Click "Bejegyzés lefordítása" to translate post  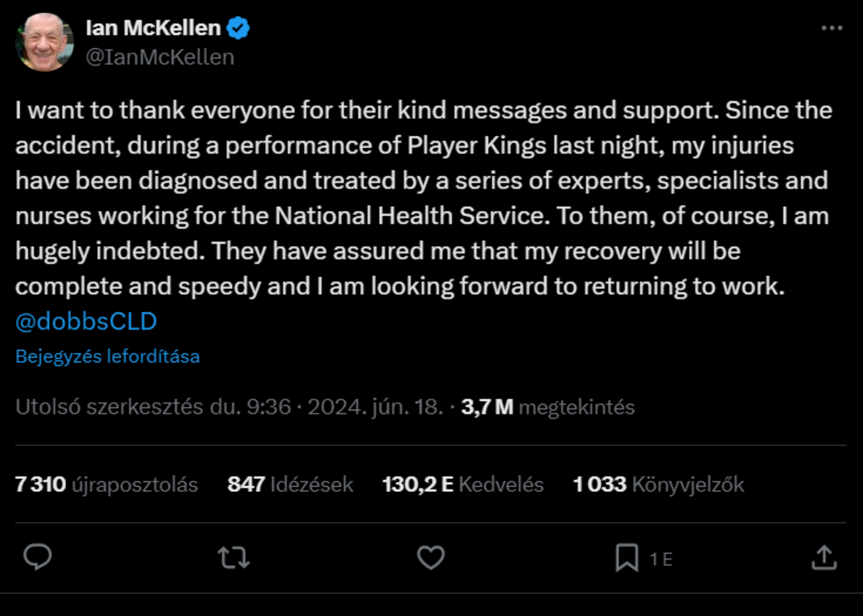(x=108, y=357)
